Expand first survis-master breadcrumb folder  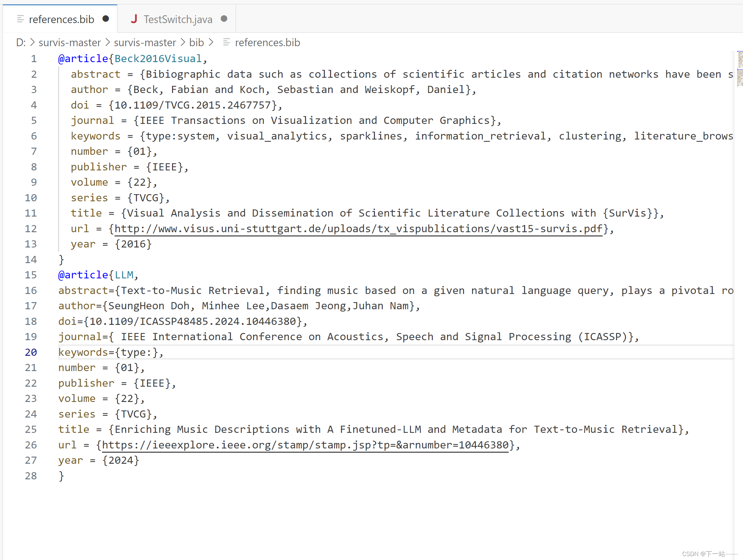pos(70,43)
